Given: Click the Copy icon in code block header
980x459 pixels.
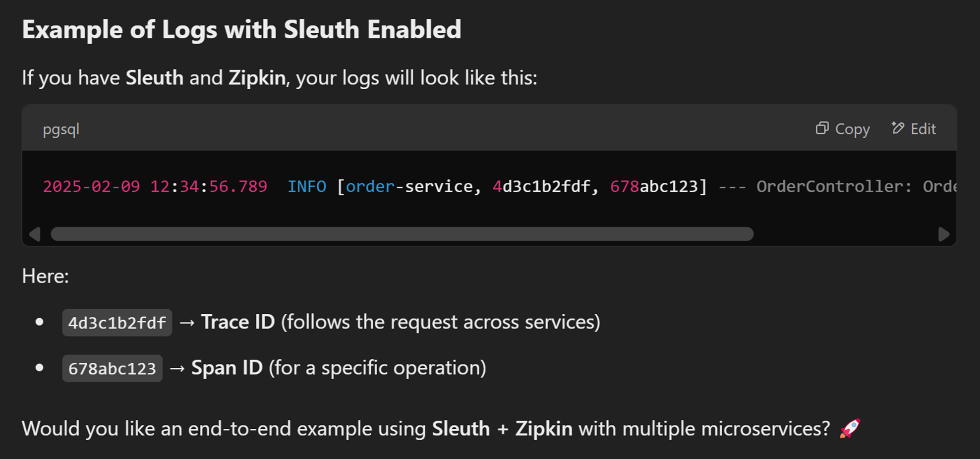Looking at the screenshot, I should pyautogui.click(x=822, y=128).
